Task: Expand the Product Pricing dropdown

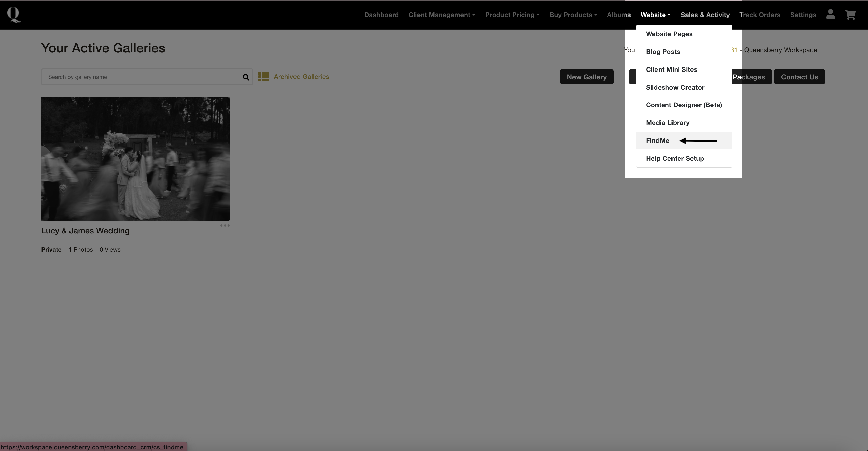Action: (512, 15)
